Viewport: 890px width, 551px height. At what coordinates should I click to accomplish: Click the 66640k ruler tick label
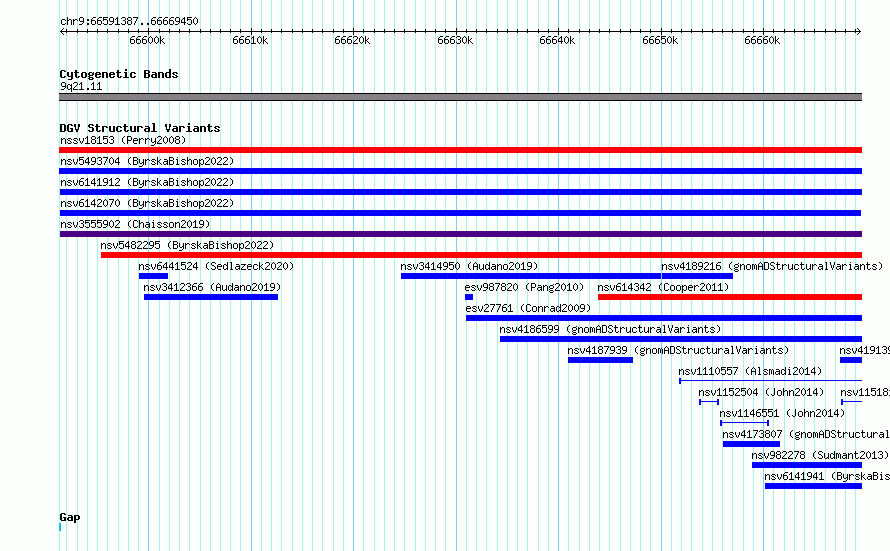[x=557, y=40]
